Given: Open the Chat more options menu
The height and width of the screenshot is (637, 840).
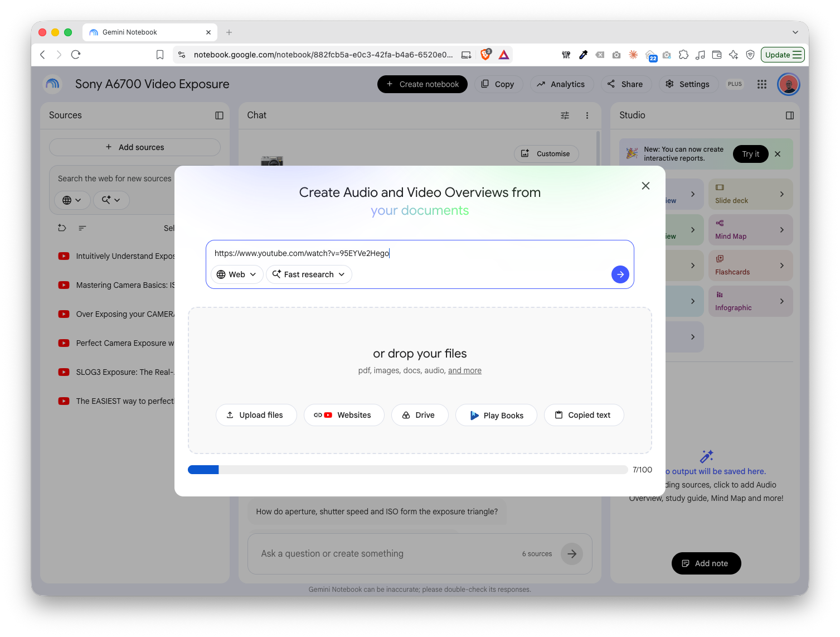Looking at the screenshot, I should tap(587, 115).
